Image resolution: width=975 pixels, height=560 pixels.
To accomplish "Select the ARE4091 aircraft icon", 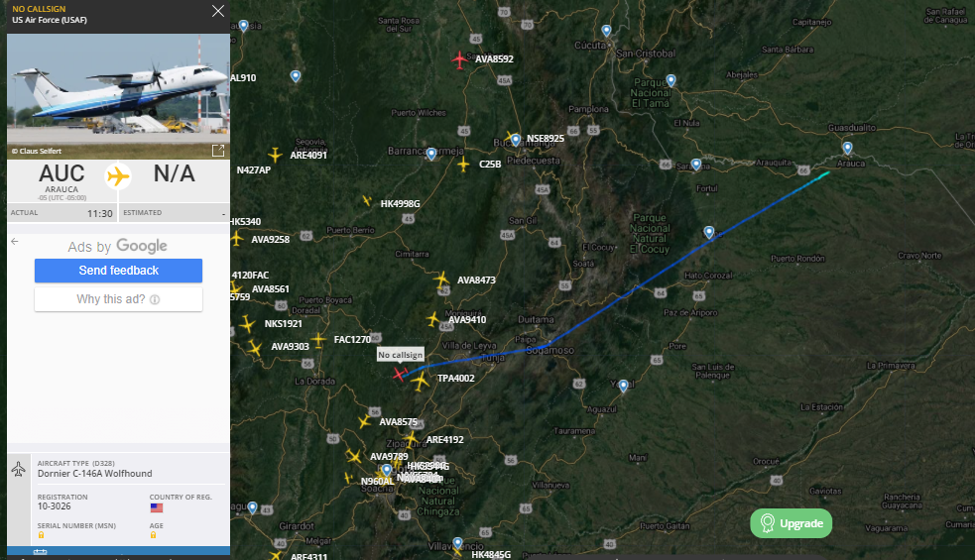I will click(275, 155).
